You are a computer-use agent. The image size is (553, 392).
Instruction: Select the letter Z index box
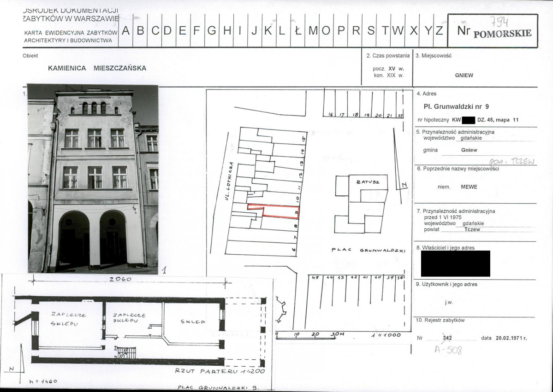point(440,31)
